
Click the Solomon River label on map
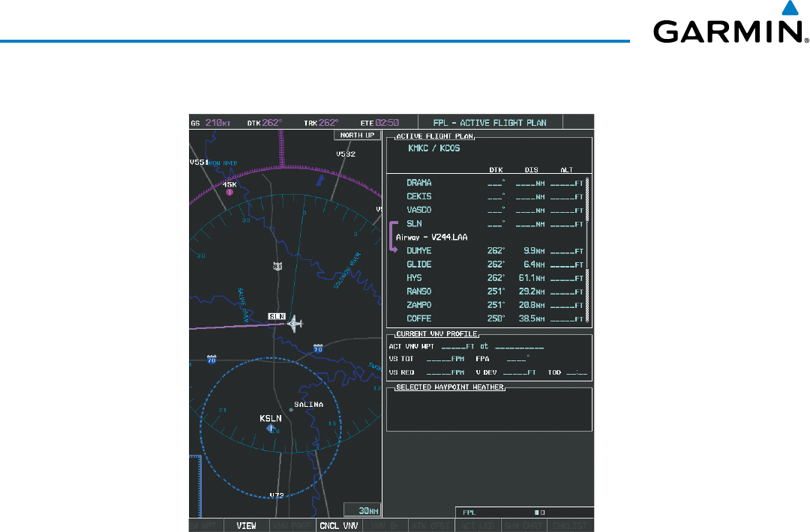pos(347,270)
